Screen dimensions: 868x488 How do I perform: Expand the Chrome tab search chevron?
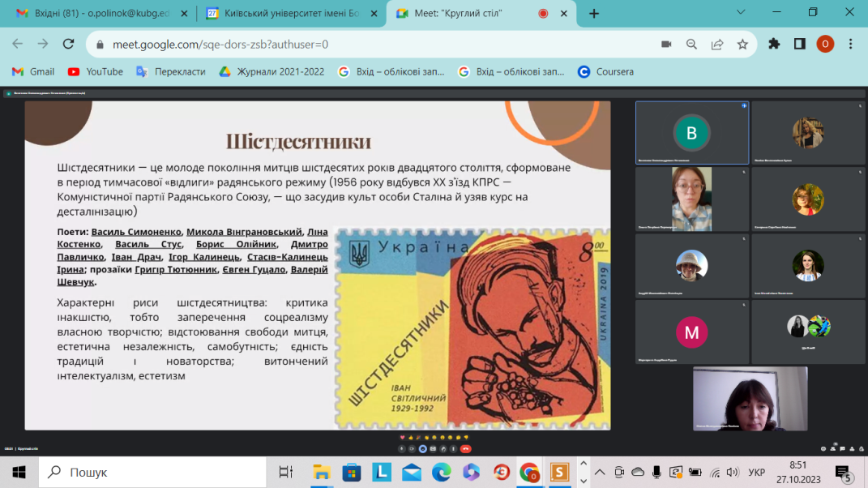741,12
